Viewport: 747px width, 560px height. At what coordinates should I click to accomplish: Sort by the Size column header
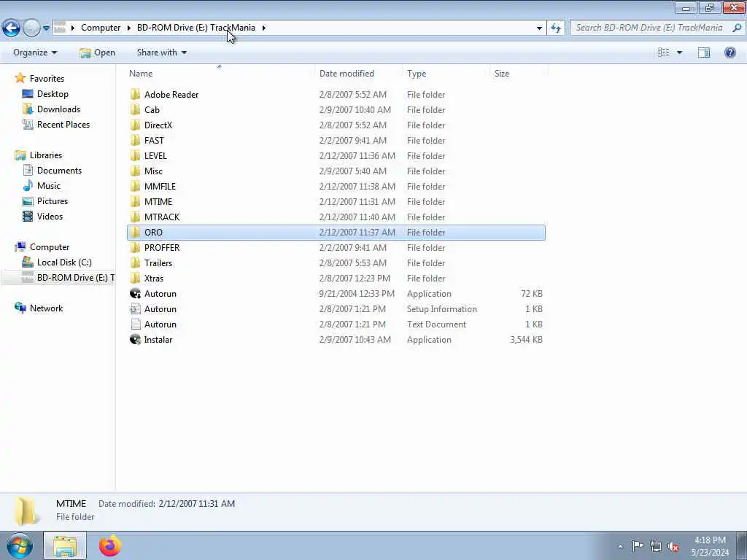[502, 74]
